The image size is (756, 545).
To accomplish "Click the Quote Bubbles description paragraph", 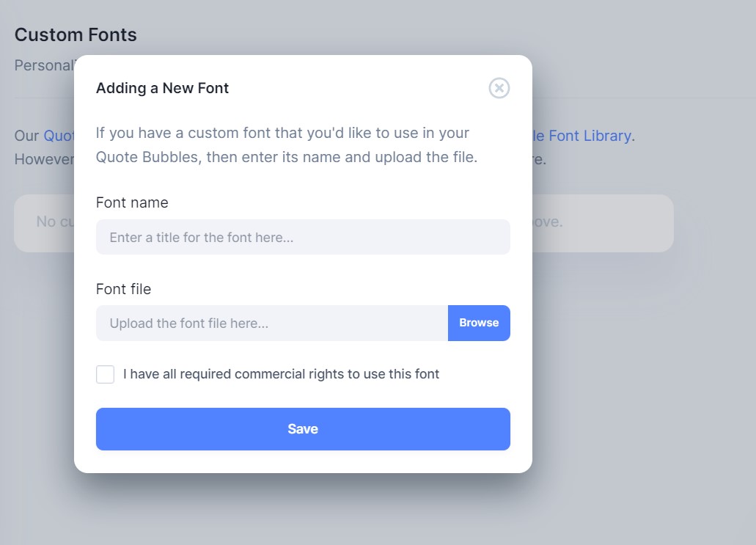I will tap(287, 145).
